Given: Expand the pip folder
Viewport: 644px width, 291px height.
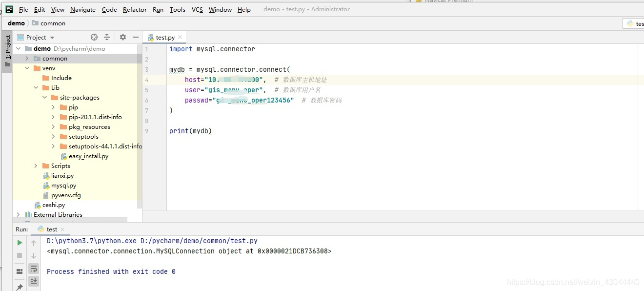Looking at the screenshot, I should click(x=54, y=107).
